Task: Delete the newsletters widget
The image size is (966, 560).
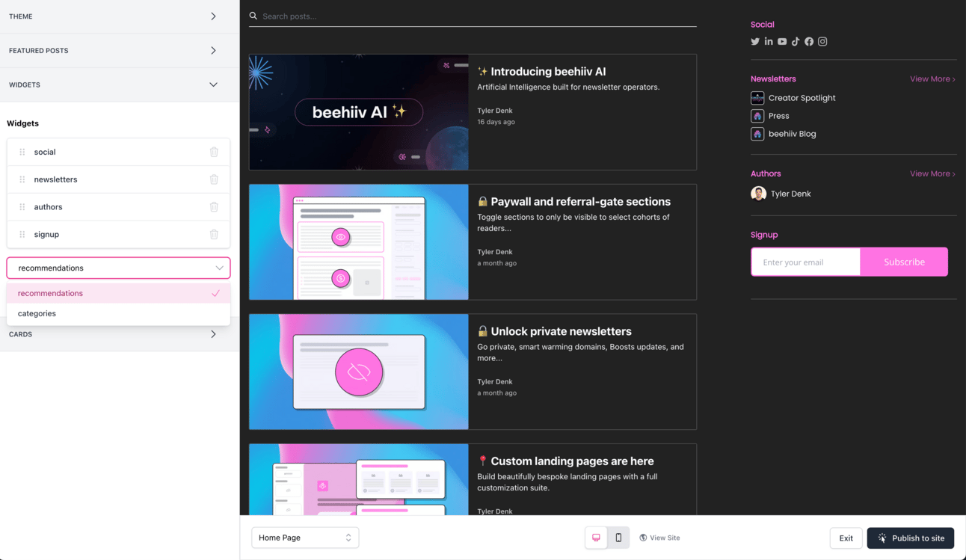Action: pos(214,179)
